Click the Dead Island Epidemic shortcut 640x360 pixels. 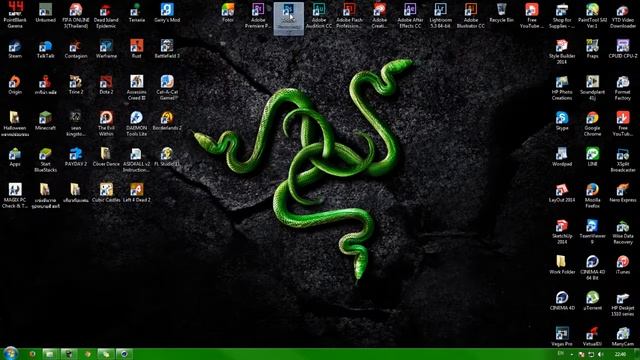pyautogui.click(x=106, y=15)
